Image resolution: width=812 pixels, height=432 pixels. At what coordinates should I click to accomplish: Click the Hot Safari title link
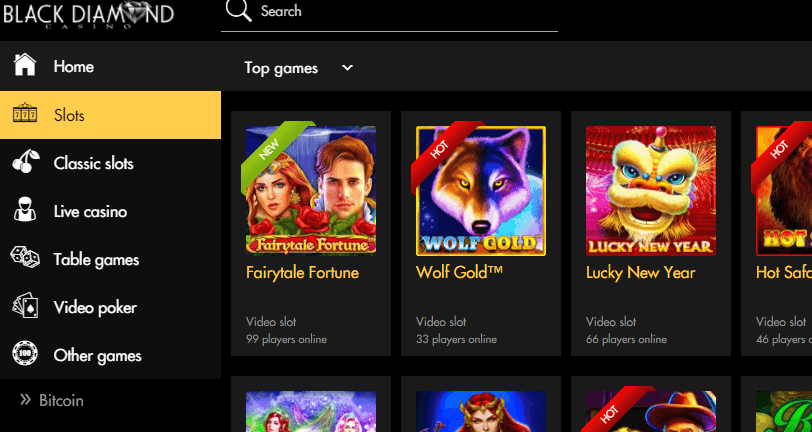784,272
